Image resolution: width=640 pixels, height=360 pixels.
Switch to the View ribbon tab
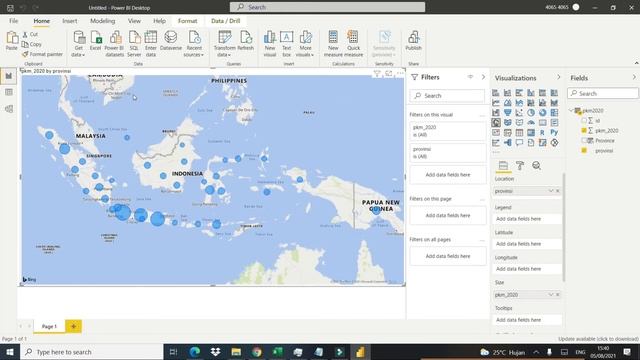tap(134, 21)
